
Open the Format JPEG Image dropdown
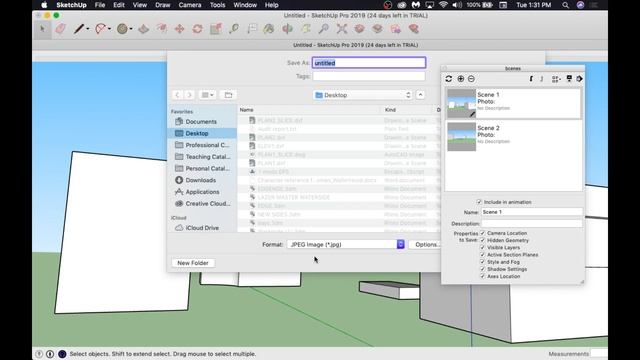click(345, 244)
